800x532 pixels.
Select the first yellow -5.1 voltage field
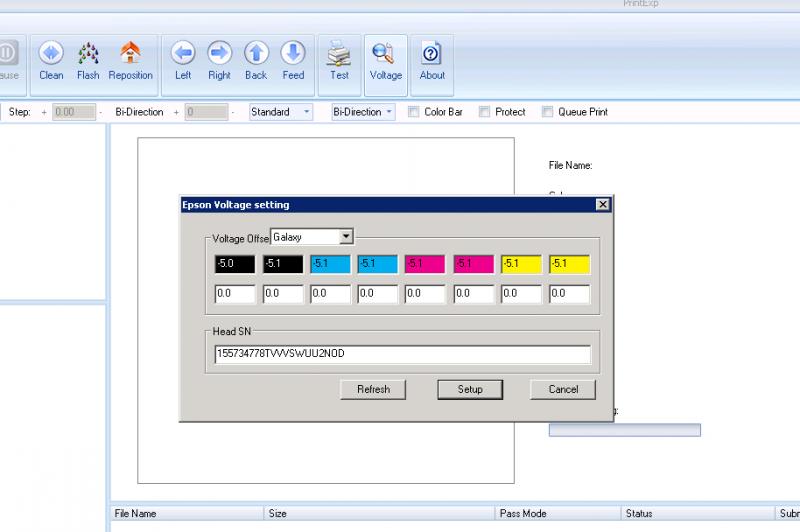[521, 264]
